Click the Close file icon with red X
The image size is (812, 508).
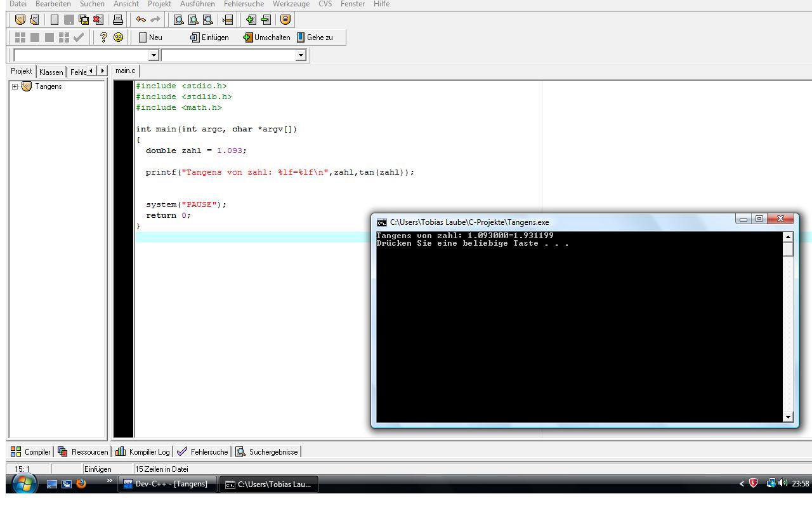(x=98, y=20)
